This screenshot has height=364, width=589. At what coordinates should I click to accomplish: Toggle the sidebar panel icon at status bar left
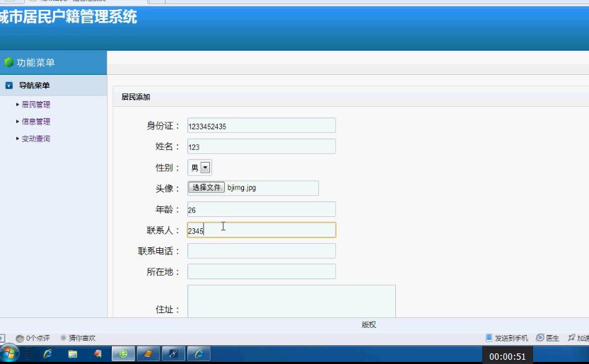pyautogui.click(x=2, y=338)
